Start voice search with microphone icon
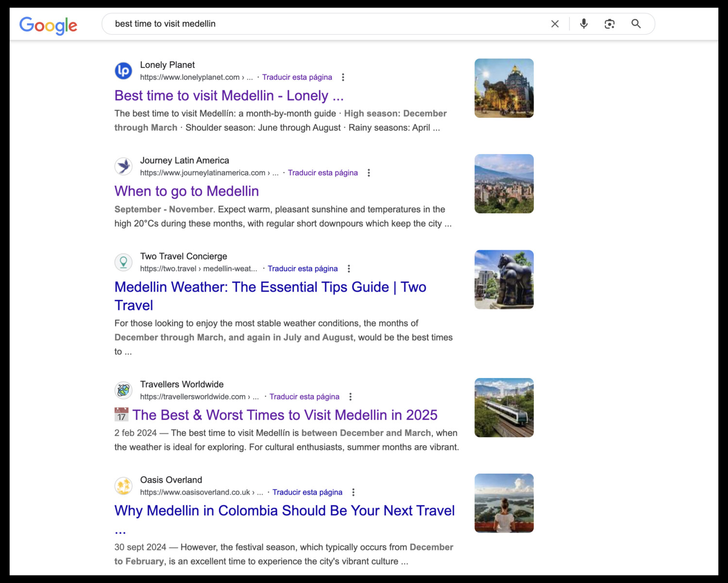 point(584,24)
